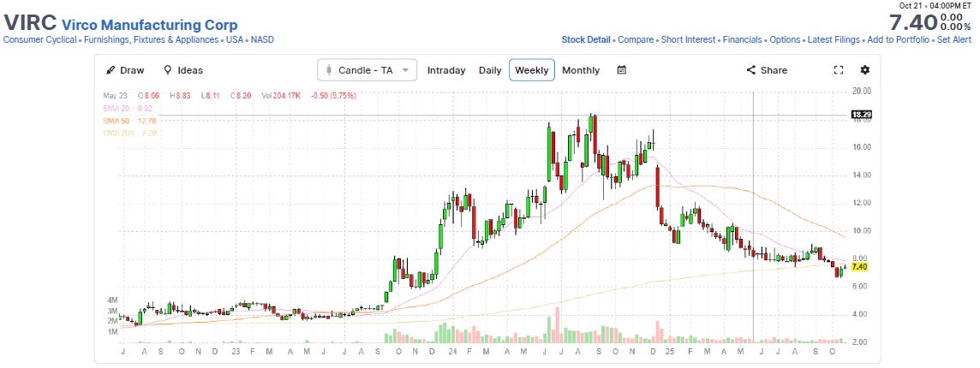Viewport: 980px width, 368px height.
Task: Switch to Daily timeframe
Action: pyautogui.click(x=490, y=70)
